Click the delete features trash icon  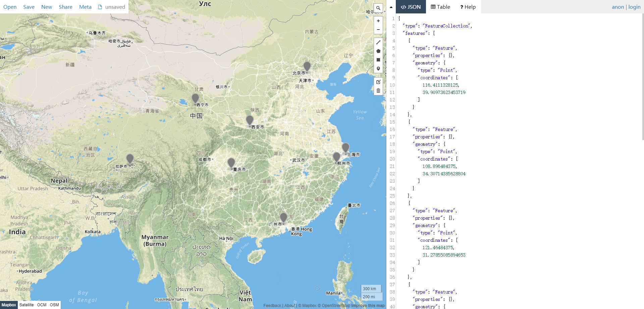[x=378, y=90]
